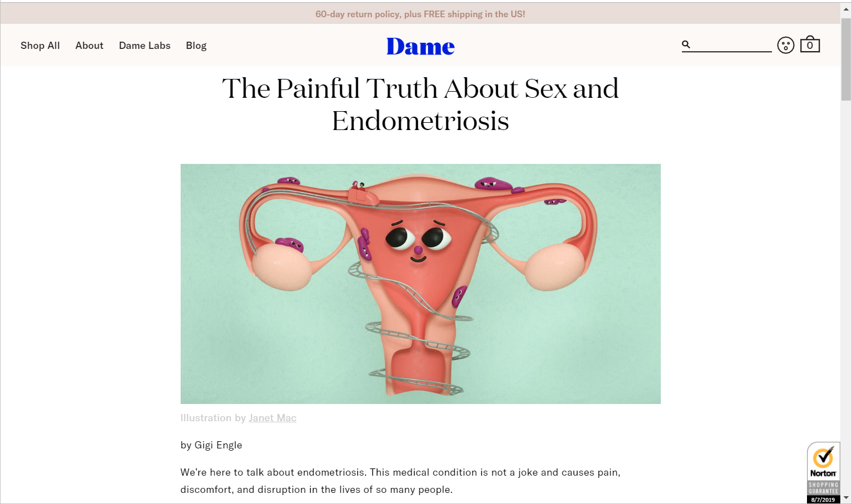Click the search input field
The image size is (852, 504).
coord(731,44)
